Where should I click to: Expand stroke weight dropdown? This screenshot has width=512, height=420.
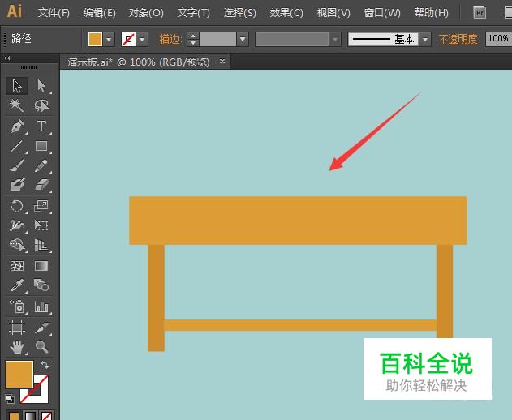click(x=243, y=40)
